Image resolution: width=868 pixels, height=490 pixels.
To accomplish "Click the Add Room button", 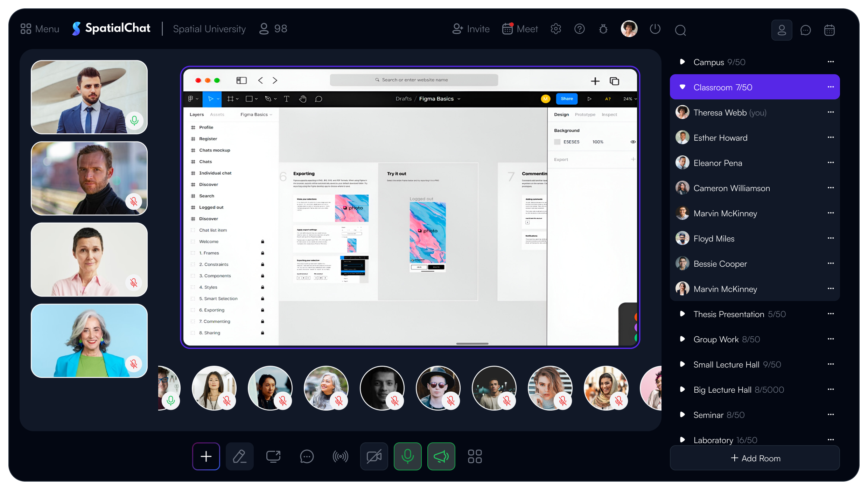I will tap(755, 458).
